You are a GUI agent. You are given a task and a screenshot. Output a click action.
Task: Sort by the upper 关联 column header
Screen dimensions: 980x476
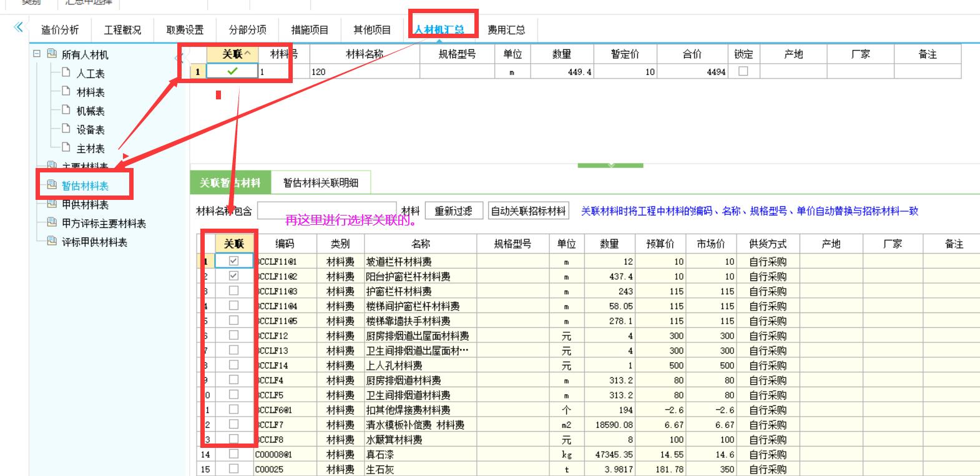[x=232, y=54]
